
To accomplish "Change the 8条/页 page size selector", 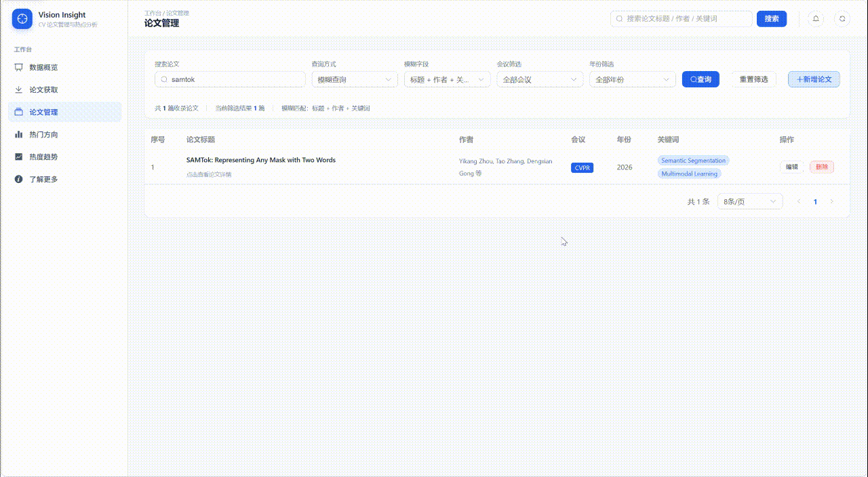I will pyautogui.click(x=750, y=201).
